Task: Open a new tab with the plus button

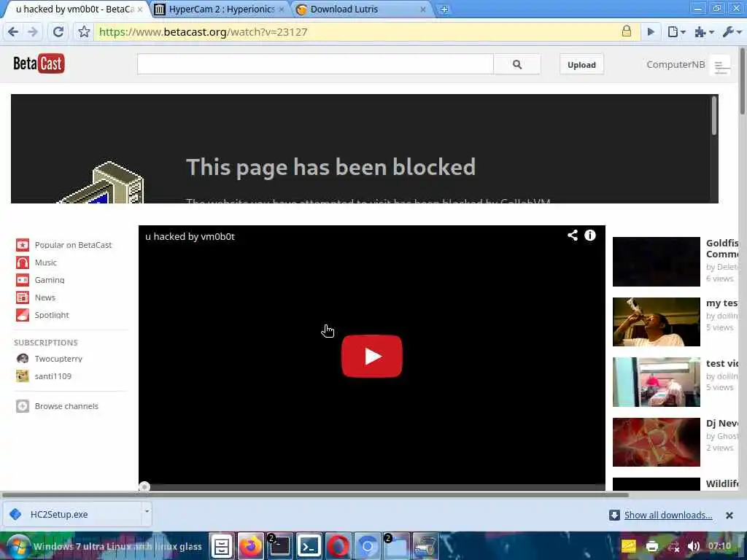Action: coord(444,9)
